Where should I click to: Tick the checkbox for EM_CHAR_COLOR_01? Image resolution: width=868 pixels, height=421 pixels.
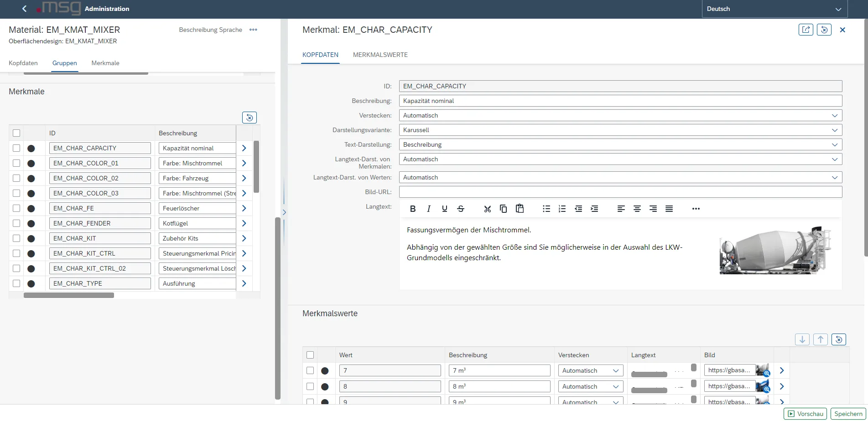[x=16, y=163]
